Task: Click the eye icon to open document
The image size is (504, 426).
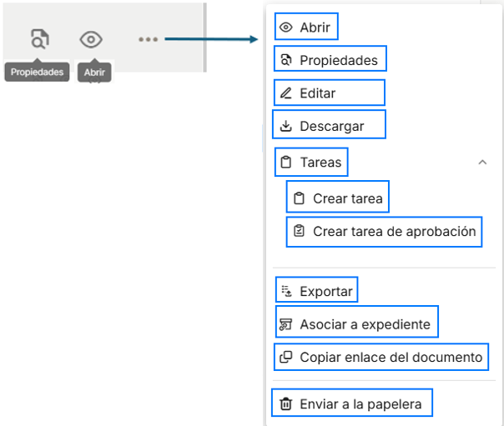Action: [x=91, y=39]
